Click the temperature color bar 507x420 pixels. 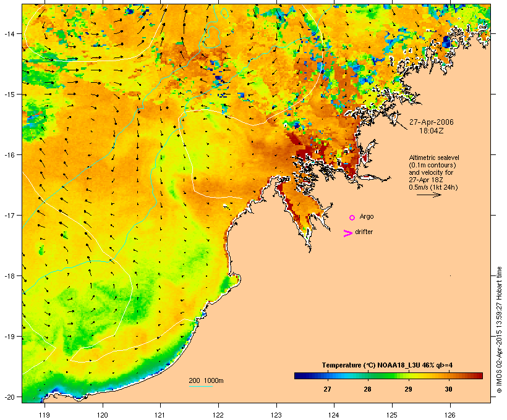pyautogui.click(x=388, y=376)
